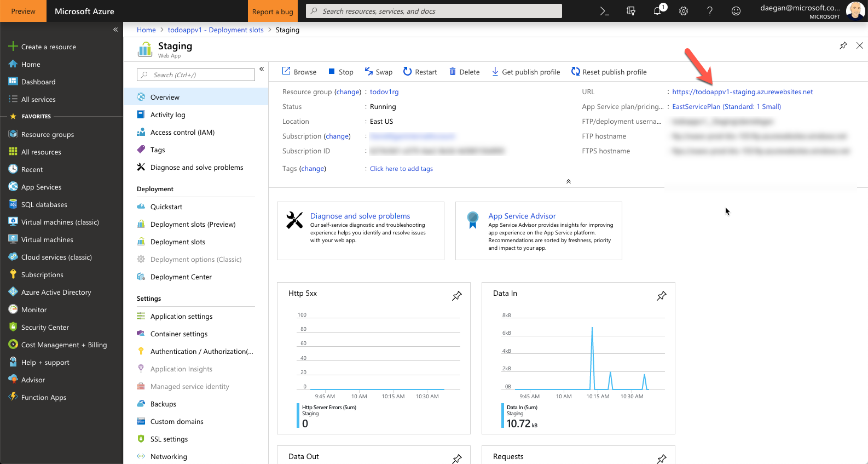868x464 pixels.
Task: Open EastServicePlan link
Action: (x=726, y=106)
